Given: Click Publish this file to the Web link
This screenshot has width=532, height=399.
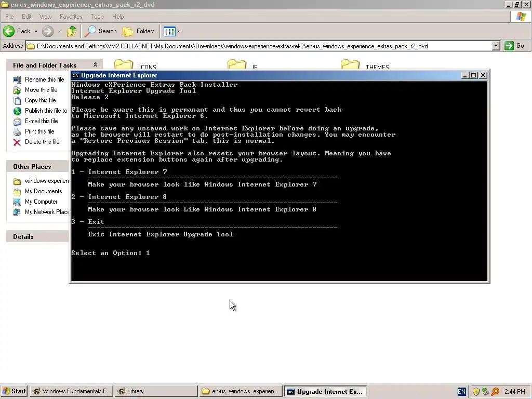Looking at the screenshot, I should point(46,111).
